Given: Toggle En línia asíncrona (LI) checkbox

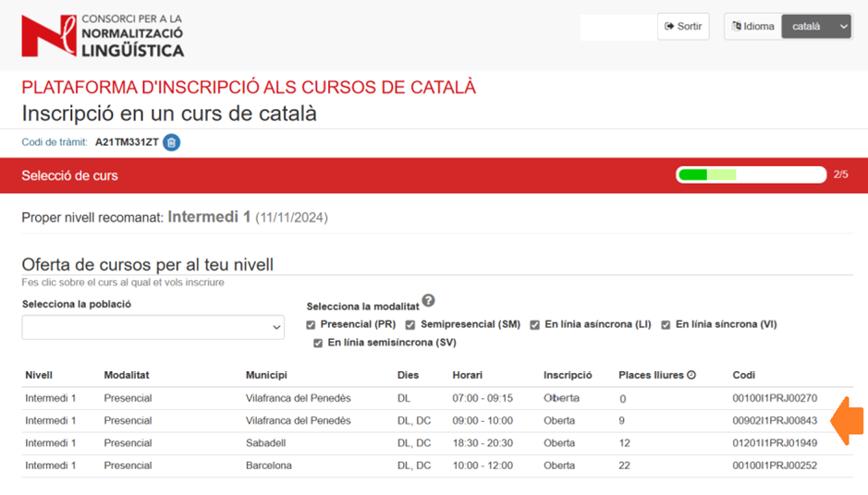Looking at the screenshot, I should [x=535, y=325].
